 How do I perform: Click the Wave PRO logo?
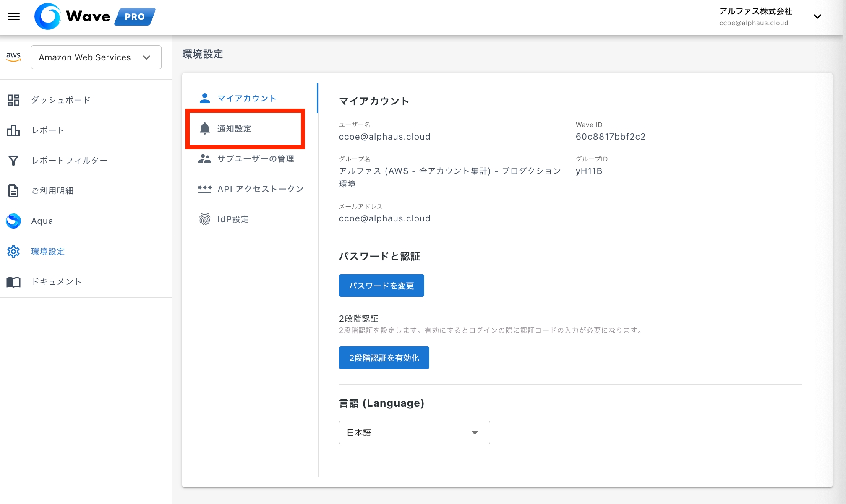[x=95, y=16]
